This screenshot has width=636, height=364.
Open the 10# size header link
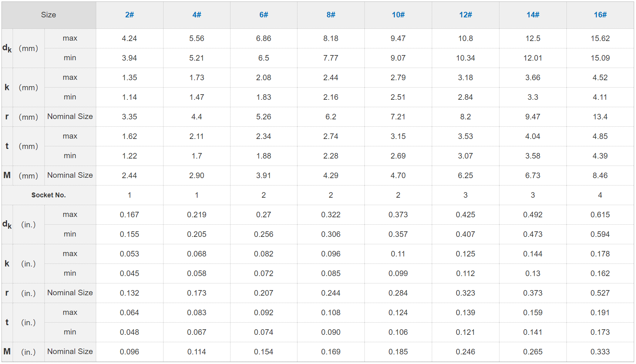click(398, 15)
